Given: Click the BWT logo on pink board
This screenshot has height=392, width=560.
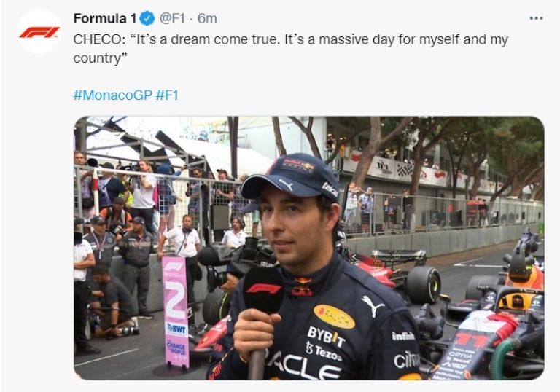Looking at the screenshot, I should click(176, 329).
